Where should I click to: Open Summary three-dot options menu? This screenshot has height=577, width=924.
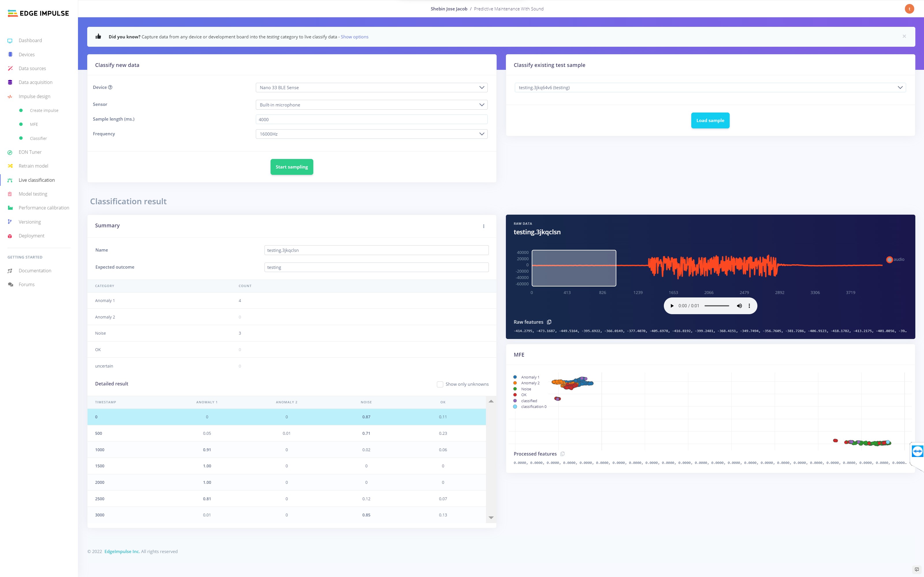pyautogui.click(x=483, y=226)
